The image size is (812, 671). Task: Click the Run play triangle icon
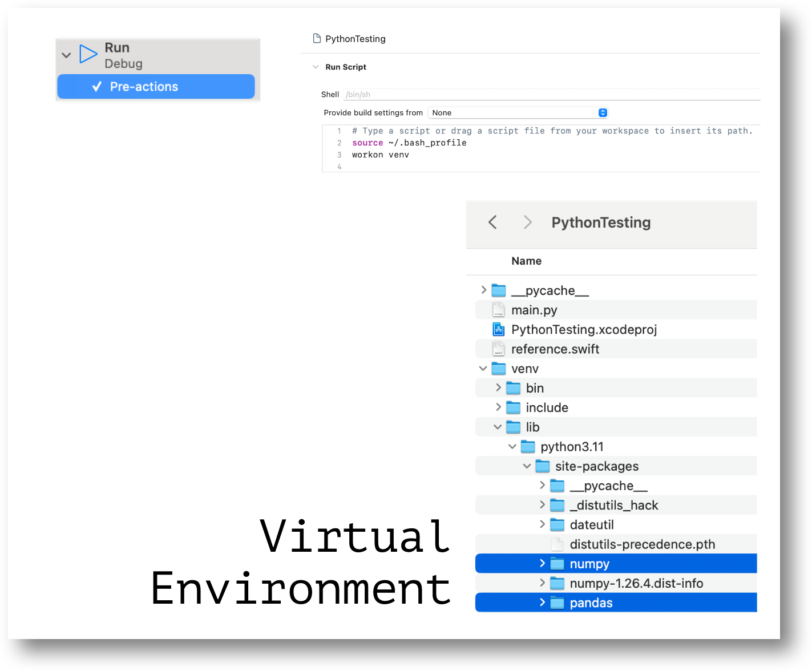88,54
